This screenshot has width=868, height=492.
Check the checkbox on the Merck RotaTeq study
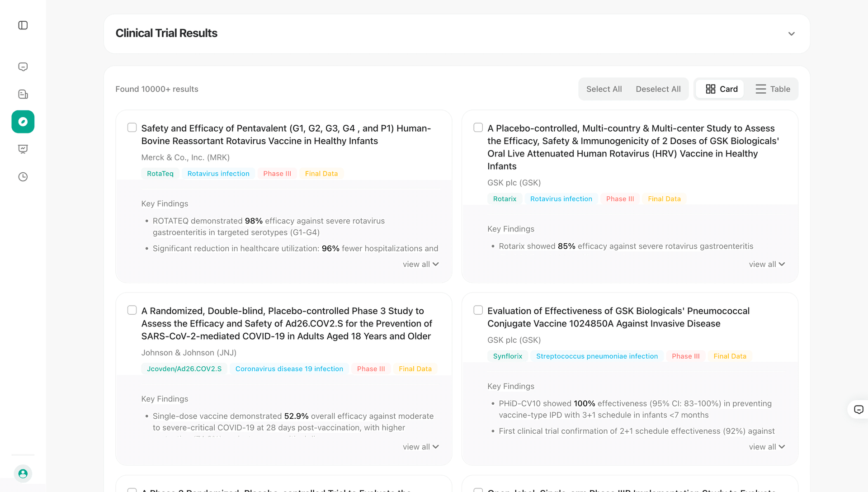coord(132,128)
